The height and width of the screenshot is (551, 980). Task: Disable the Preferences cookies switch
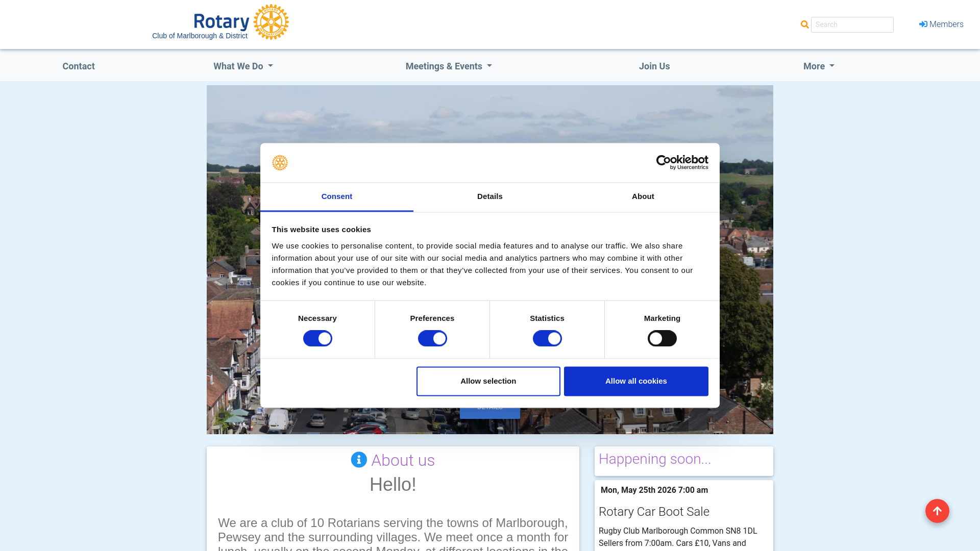432,338
